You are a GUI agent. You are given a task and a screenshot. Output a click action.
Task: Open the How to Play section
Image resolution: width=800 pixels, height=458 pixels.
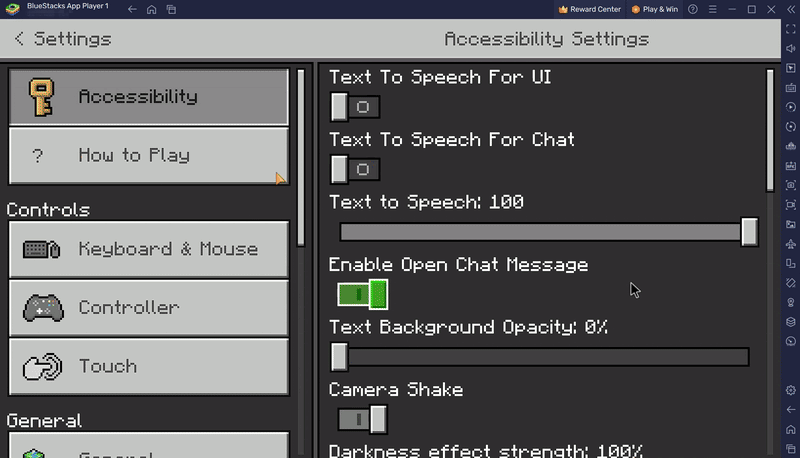pos(148,155)
